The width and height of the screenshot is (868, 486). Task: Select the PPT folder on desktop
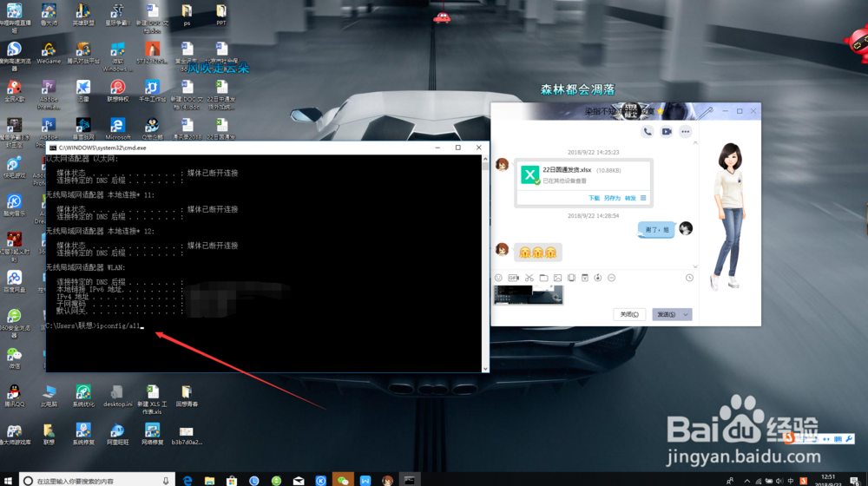click(x=221, y=15)
